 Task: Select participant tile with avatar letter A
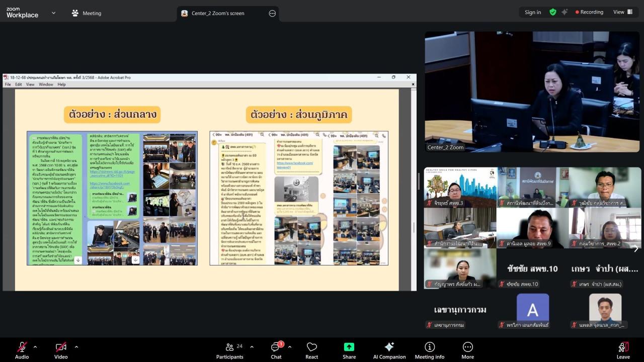coord(533,310)
